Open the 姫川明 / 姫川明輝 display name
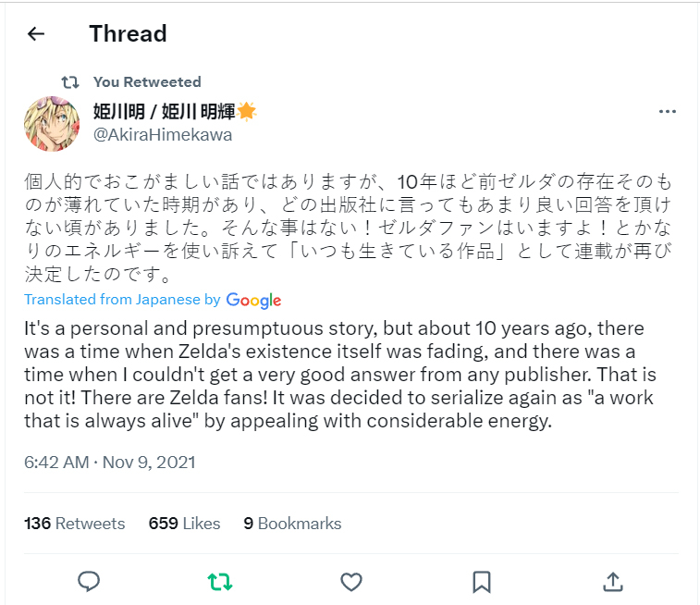 (x=164, y=112)
